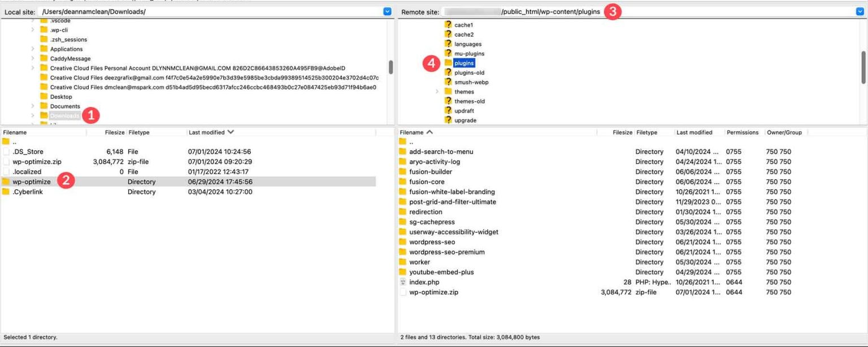Click the wp-optimize folder icon in local pane
Viewport: 868px width, 347px height.
(x=5, y=181)
